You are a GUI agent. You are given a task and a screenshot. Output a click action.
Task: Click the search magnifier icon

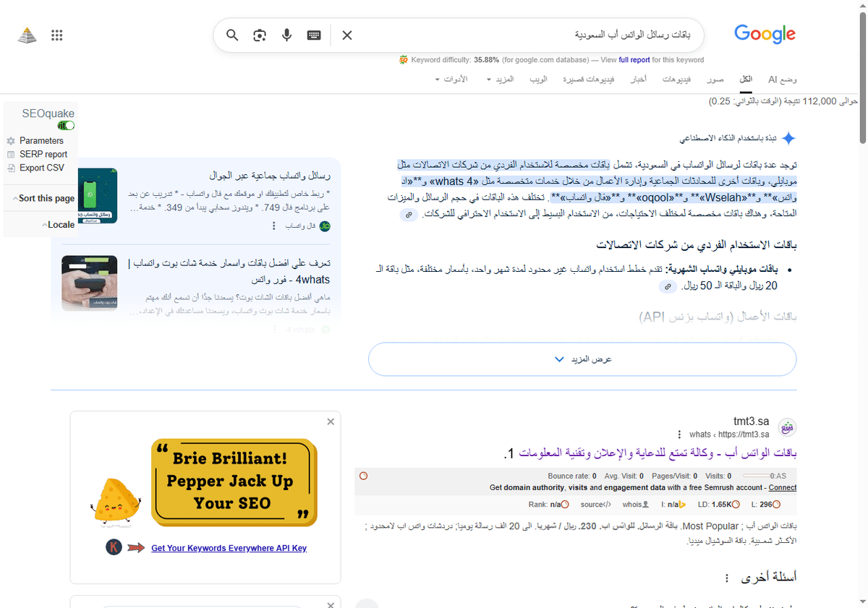(232, 35)
